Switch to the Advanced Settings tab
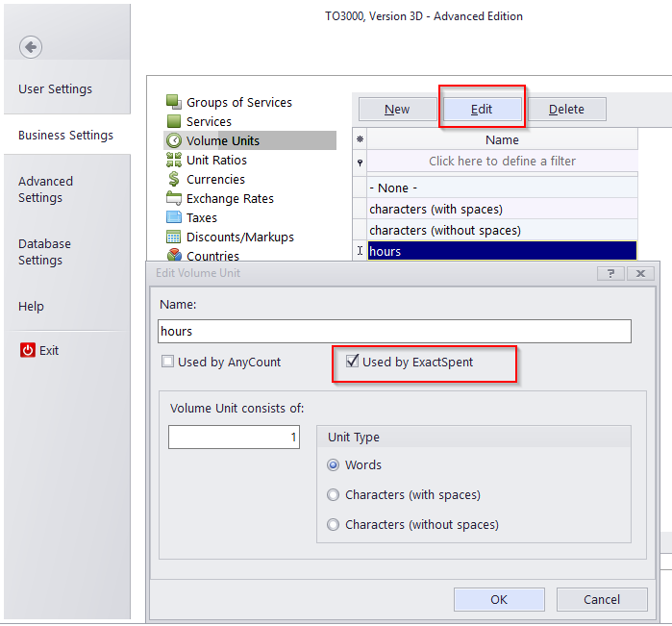Viewport: 672px width, 626px height. pyautogui.click(x=45, y=189)
